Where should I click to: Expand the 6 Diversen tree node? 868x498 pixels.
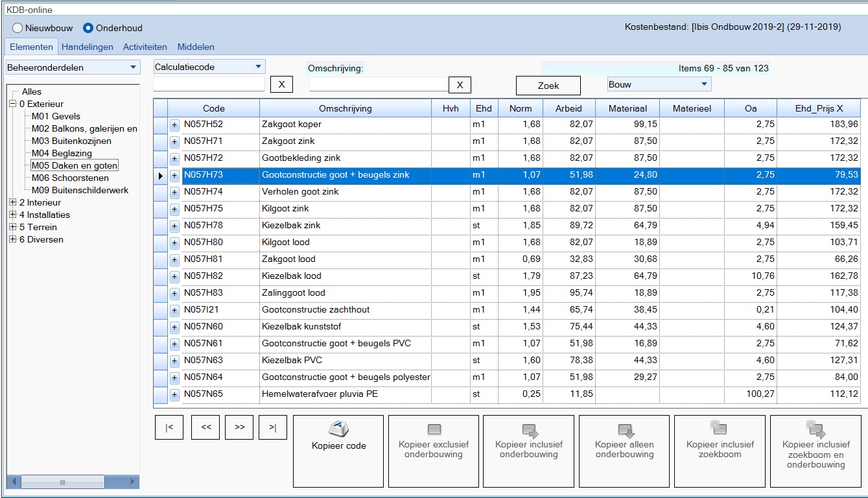coord(13,239)
